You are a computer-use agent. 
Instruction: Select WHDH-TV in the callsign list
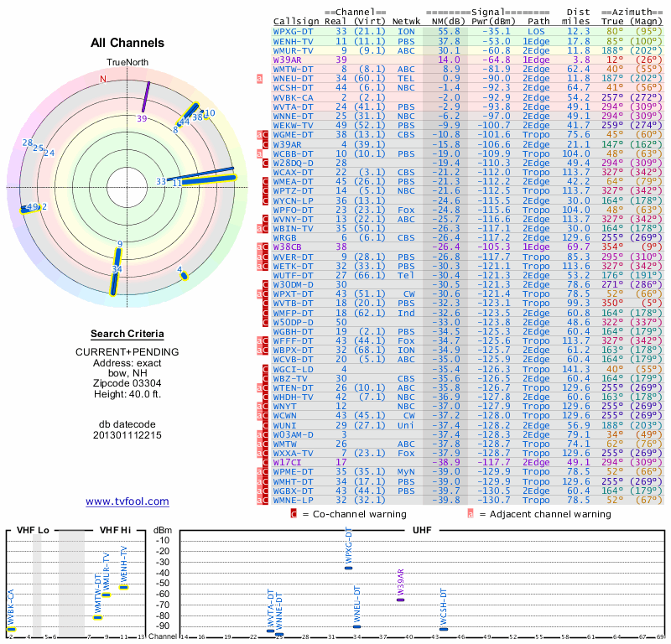click(x=293, y=397)
